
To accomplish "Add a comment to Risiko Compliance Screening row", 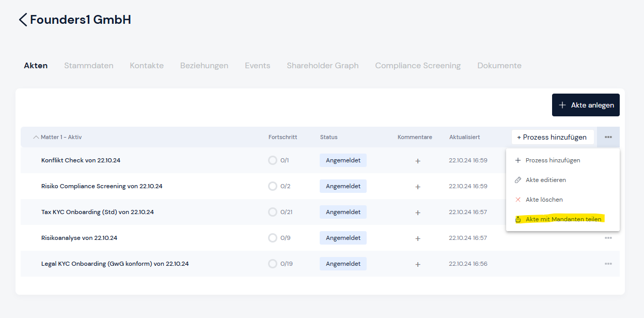I will (418, 187).
